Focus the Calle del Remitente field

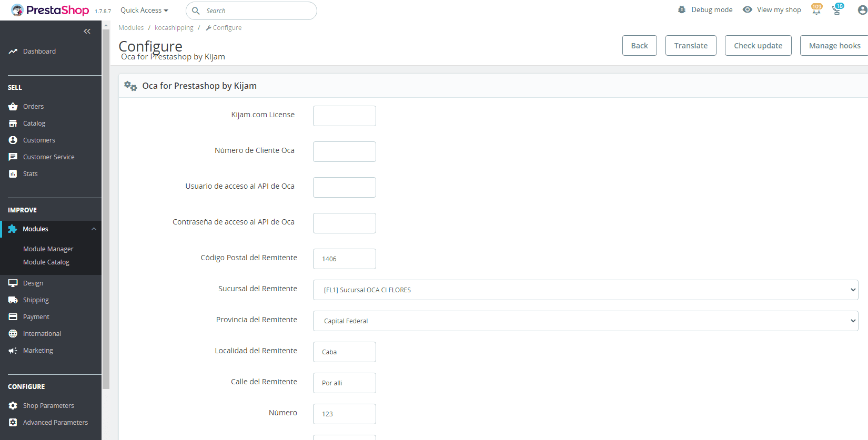[x=345, y=383]
